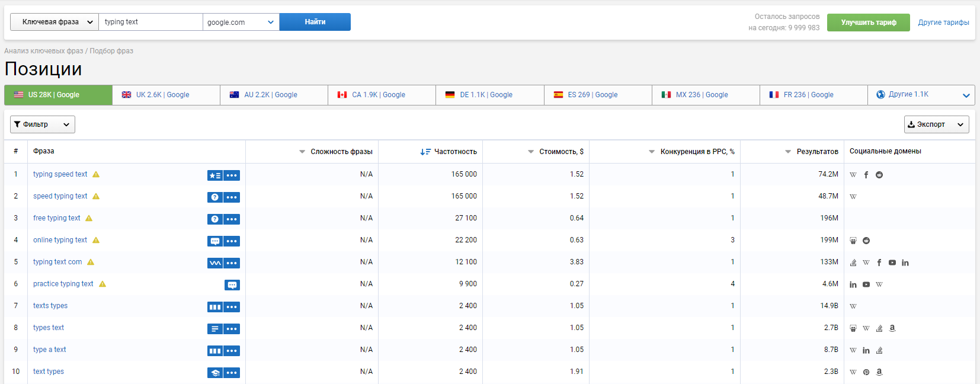Expand the Экспорт dropdown
The image size is (980, 384).
(x=936, y=124)
